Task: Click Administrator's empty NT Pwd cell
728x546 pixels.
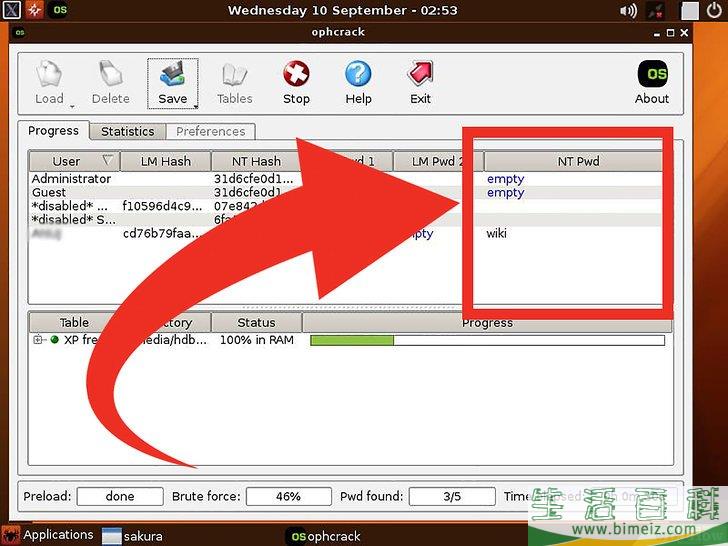Action: [x=506, y=179]
